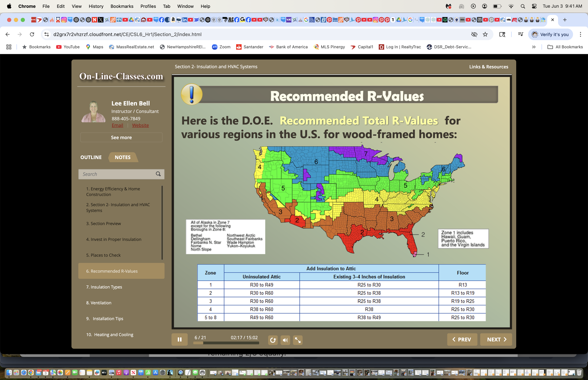Click the site information icon in address bar

click(x=47, y=34)
